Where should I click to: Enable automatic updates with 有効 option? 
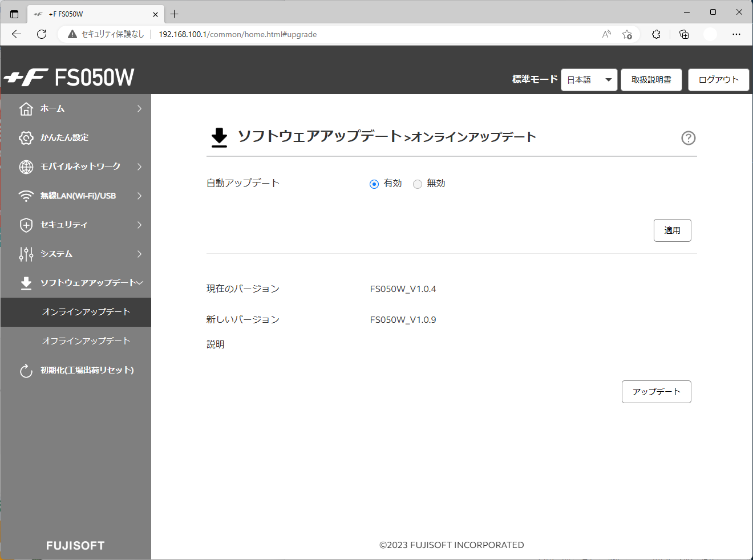374,184
